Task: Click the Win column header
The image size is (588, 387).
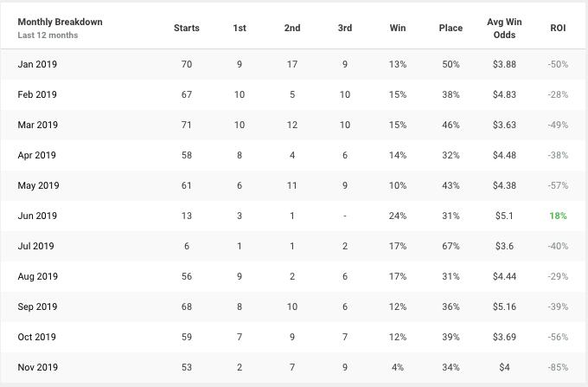Action: coord(398,29)
